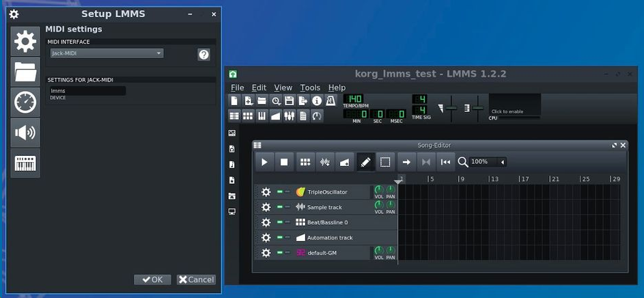Start playback in the Song-Editor

point(264,162)
